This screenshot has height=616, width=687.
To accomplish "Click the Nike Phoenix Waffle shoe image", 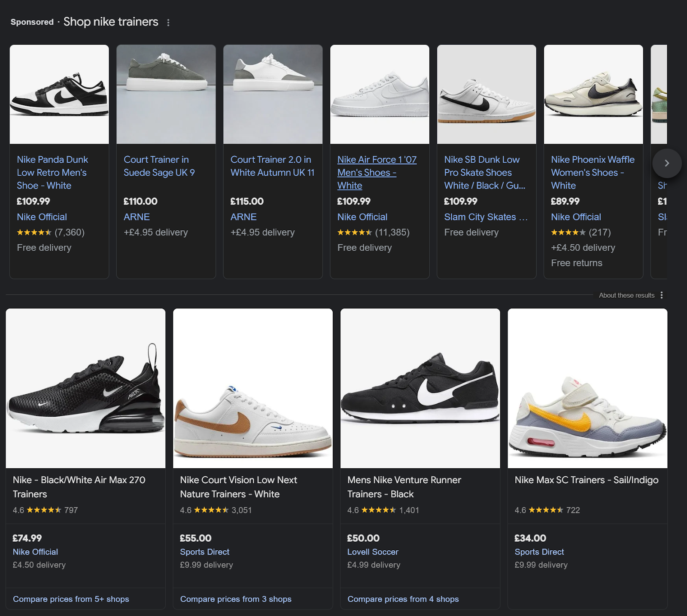I will [593, 95].
